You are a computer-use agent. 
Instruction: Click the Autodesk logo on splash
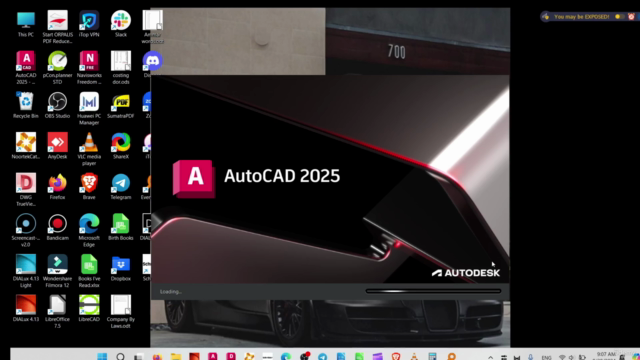pos(466,273)
